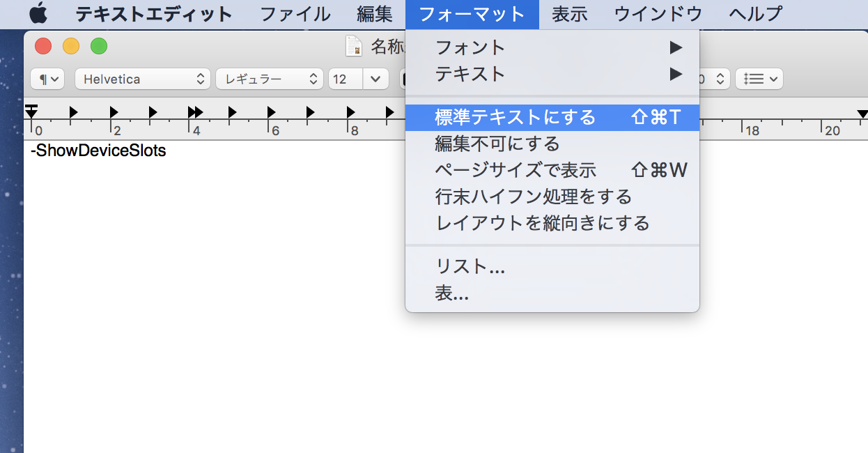Click the tab stop at ruler mark 7
The width and height of the screenshot is (868, 453).
pos(311,112)
